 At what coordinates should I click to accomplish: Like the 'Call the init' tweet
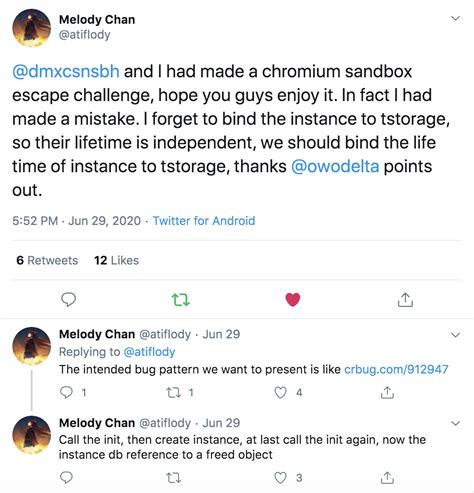pyautogui.click(x=280, y=478)
